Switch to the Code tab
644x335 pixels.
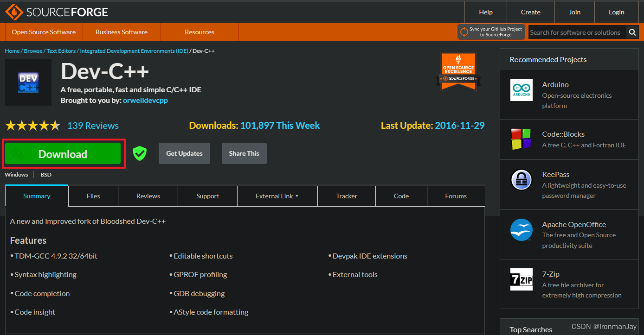coord(401,196)
